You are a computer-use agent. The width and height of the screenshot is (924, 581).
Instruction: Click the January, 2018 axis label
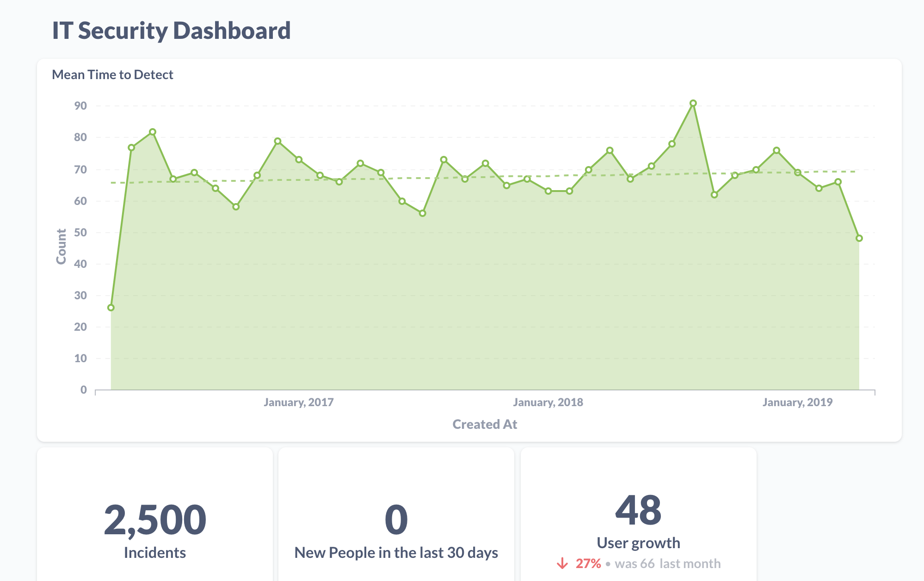tap(548, 402)
